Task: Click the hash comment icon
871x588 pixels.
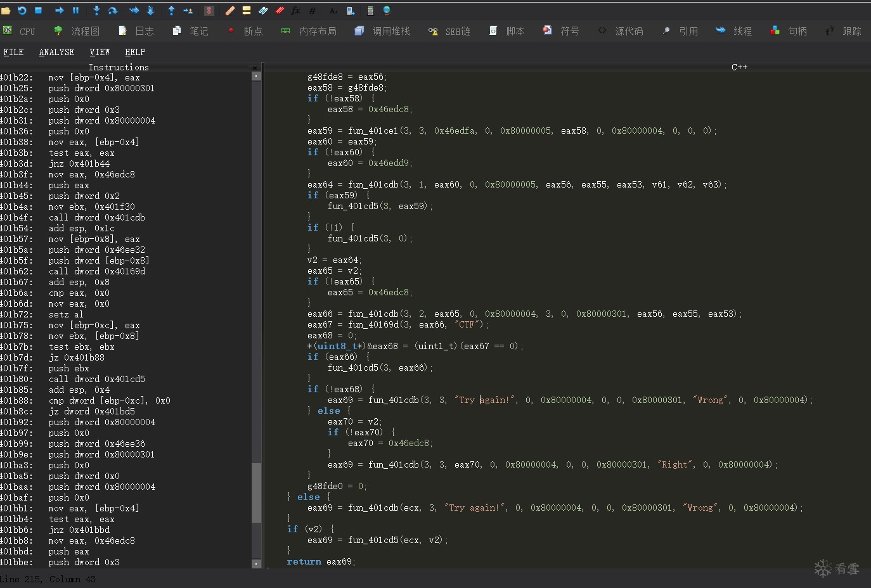Action: (x=312, y=10)
